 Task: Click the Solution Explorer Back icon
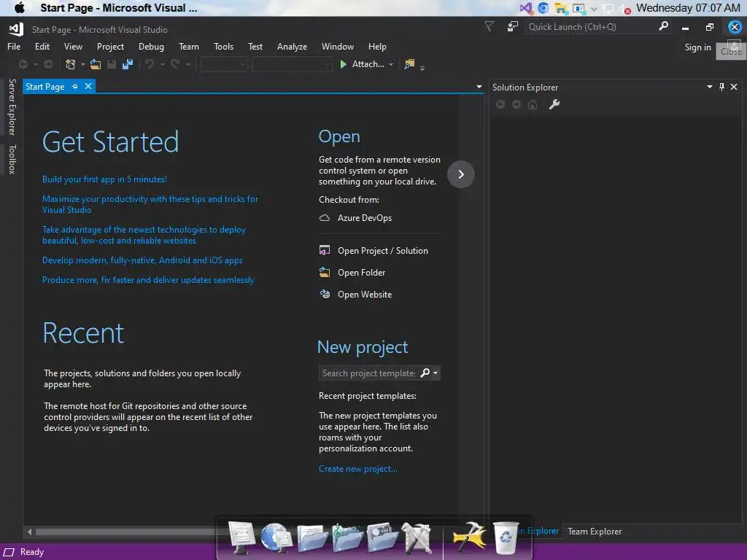click(x=500, y=104)
